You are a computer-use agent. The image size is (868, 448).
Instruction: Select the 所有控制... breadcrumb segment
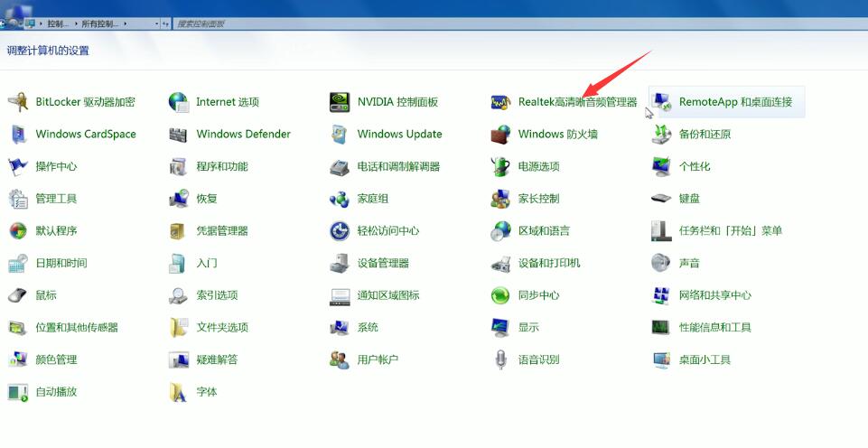click(x=99, y=23)
